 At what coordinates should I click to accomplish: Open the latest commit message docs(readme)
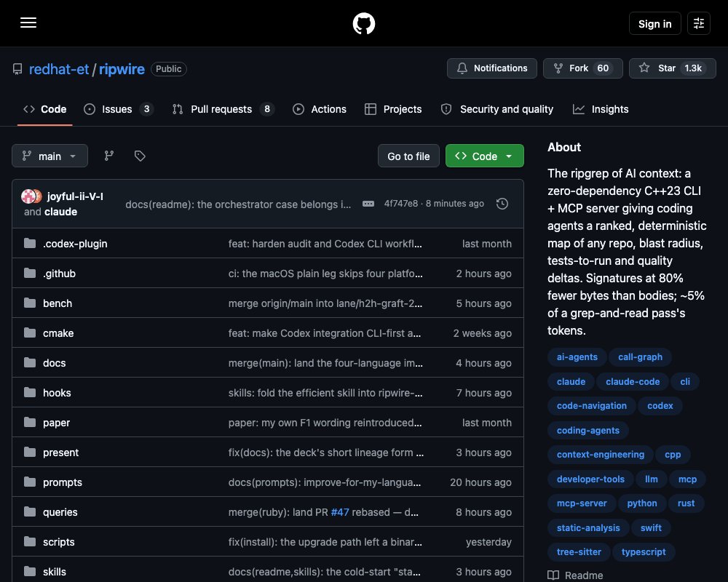pyautogui.click(x=238, y=204)
